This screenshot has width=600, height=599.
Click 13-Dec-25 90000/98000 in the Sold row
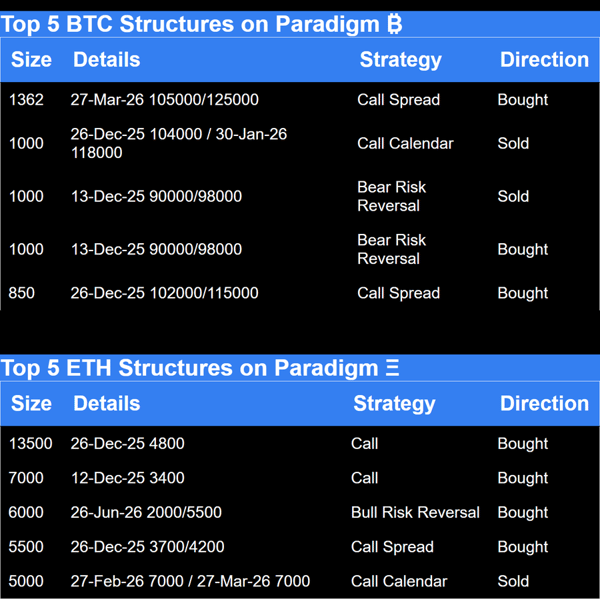click(x=157, y=196)
